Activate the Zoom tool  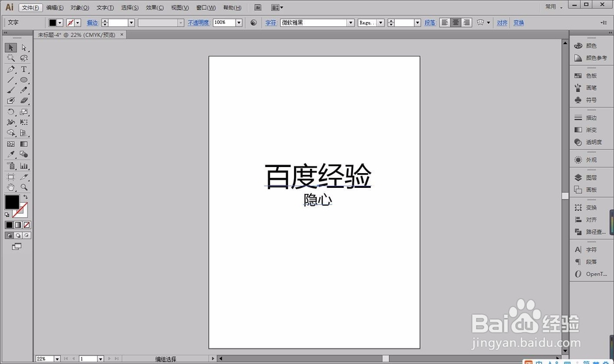23,187
